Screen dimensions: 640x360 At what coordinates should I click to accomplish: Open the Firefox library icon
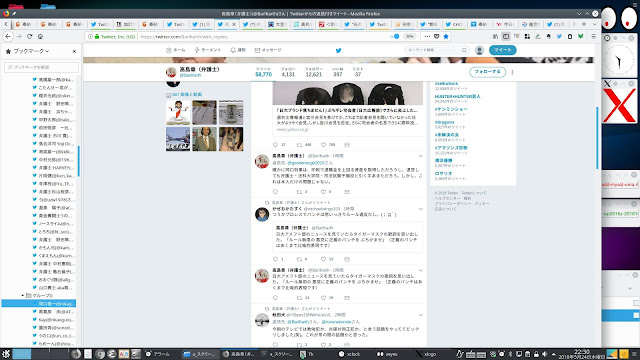coord(495,36)
